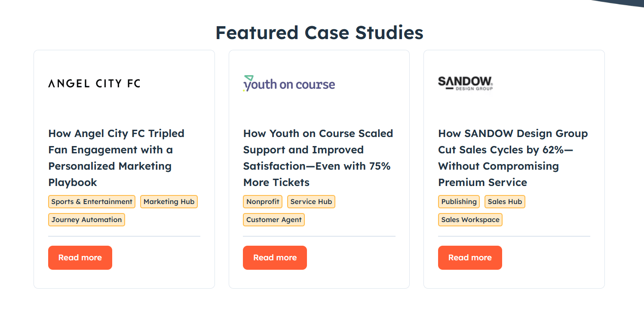This screenshot has width=644, height=317.
Task: Select the Marketing Hub tag
Action: point(169,201)
